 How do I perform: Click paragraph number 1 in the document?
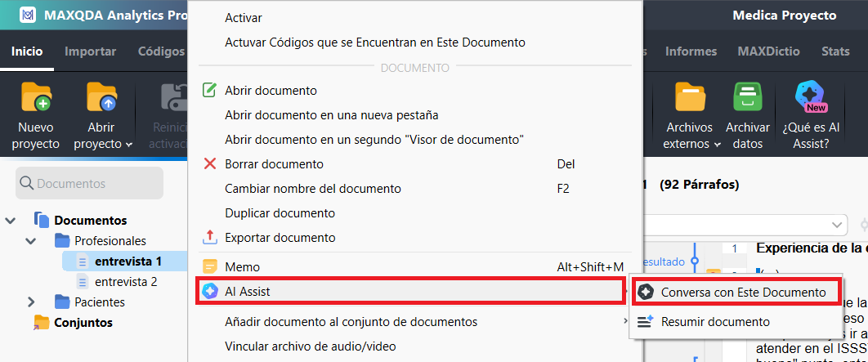click(x=735, y=248)
